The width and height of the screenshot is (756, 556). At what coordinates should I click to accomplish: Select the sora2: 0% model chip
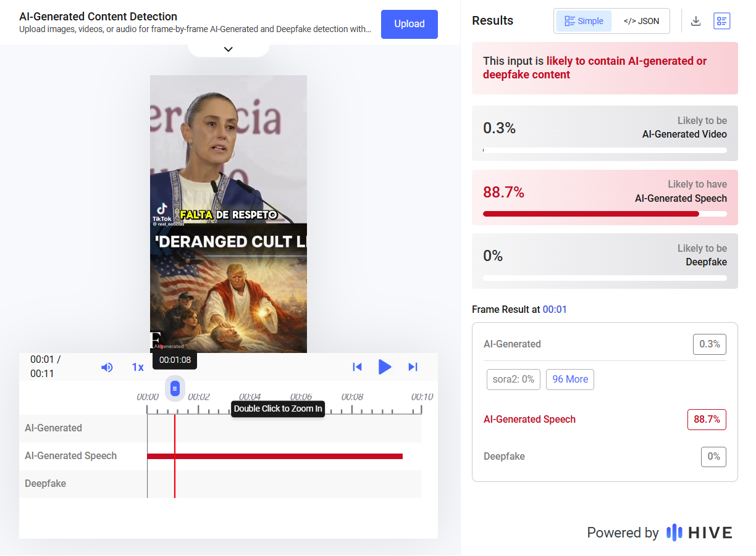(513, 380)
